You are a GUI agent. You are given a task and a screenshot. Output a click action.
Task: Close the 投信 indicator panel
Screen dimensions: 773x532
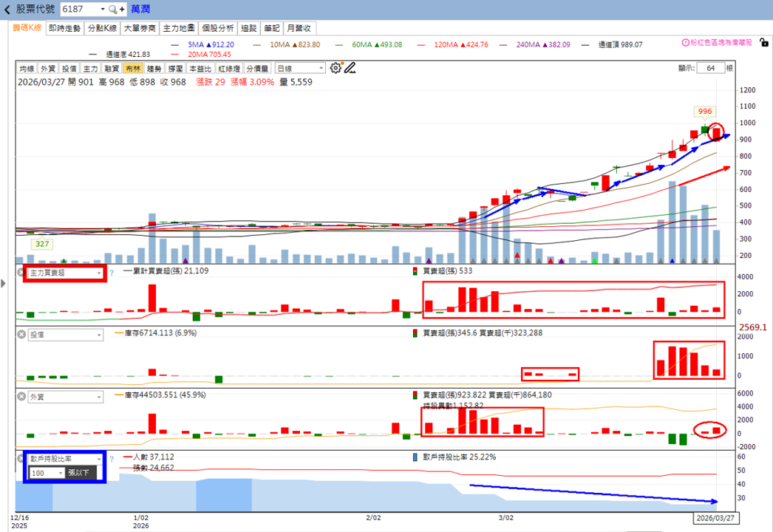pyautogui.click(x=21, y=334)
